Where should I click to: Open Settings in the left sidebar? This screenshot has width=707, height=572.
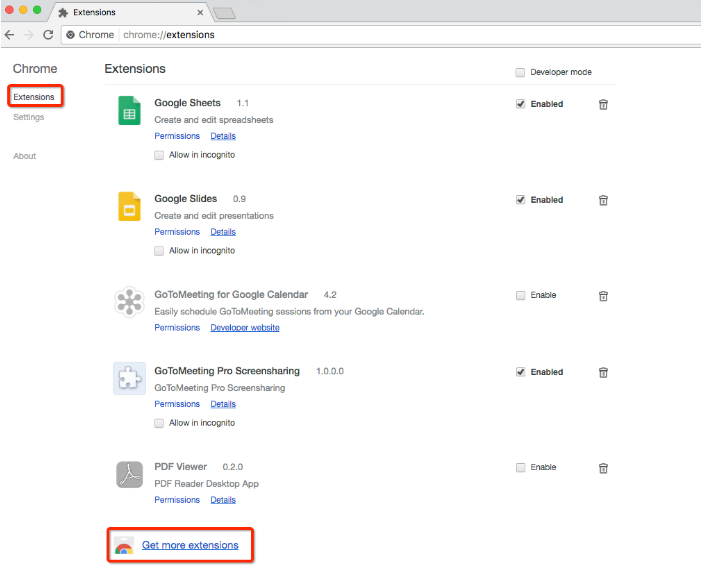pyautogui.click(x=29, y=117)
